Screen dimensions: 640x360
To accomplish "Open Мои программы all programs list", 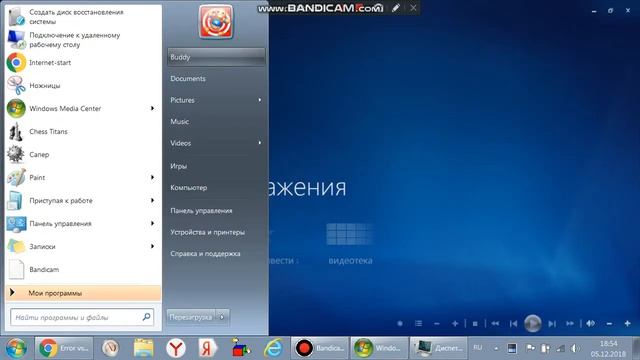I will [83, 293].
